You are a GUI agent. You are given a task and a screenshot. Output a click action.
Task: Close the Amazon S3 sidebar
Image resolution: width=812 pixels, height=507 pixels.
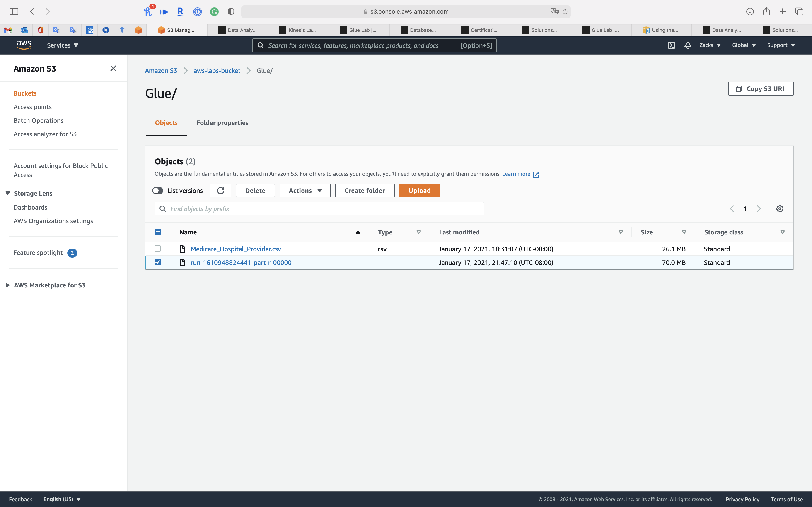[x=113, y=68]
